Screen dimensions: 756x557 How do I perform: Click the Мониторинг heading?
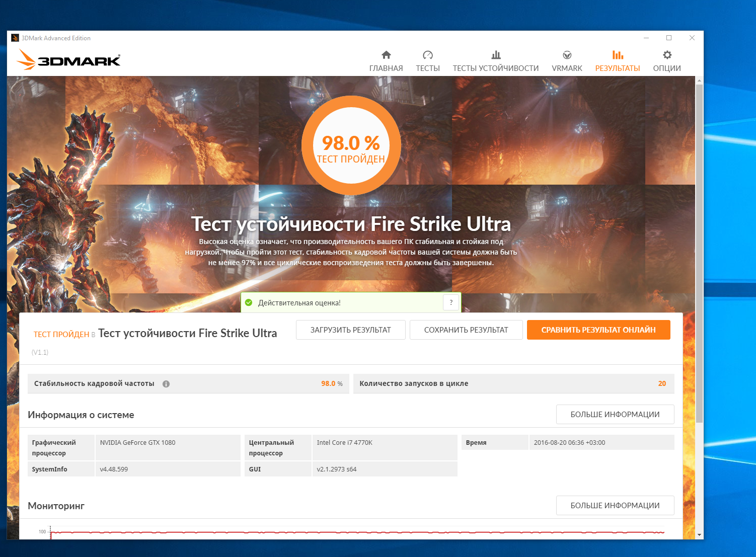click(x=56, y=506)
